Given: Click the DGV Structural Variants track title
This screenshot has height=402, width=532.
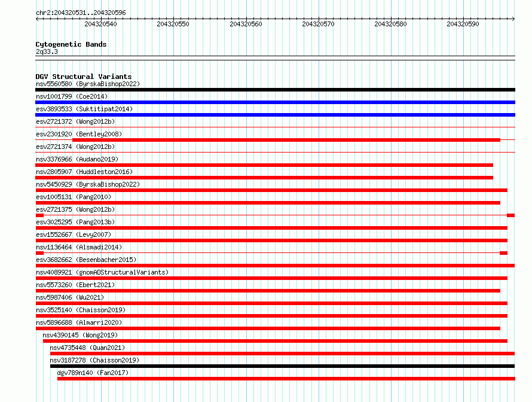Looking at the screenshot, I should click(84, 77).
